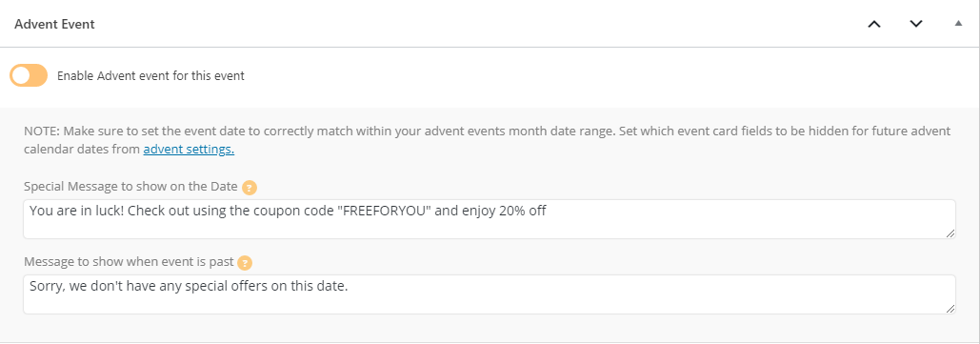Click the resize grip of the past event message box
The height and width of the screenshot is (344, 980).
tap(950, 309)
